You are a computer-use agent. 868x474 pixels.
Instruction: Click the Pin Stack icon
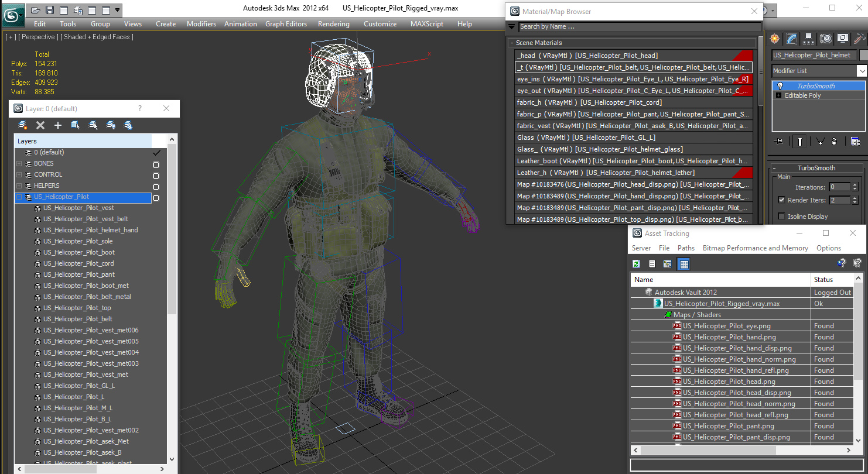click(x=778, y=141)
